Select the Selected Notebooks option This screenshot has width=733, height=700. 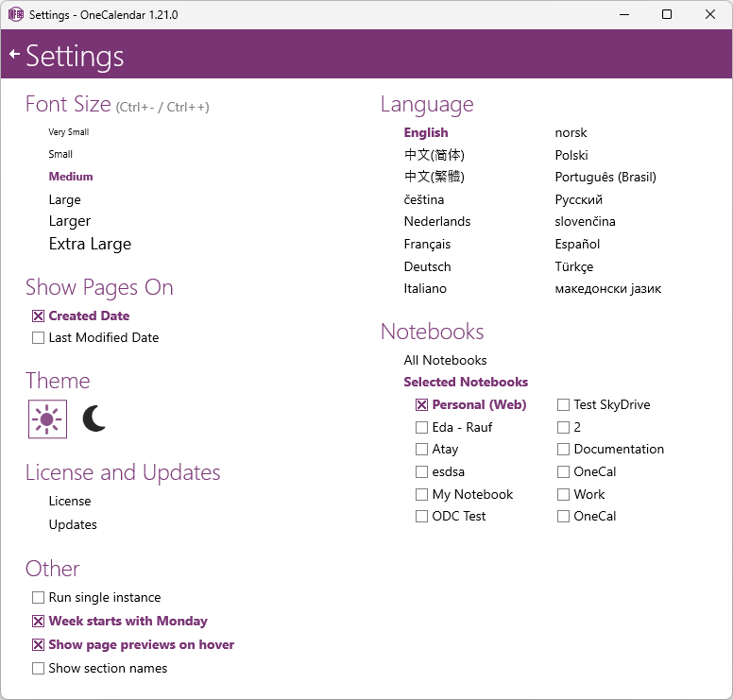(466, 382)
